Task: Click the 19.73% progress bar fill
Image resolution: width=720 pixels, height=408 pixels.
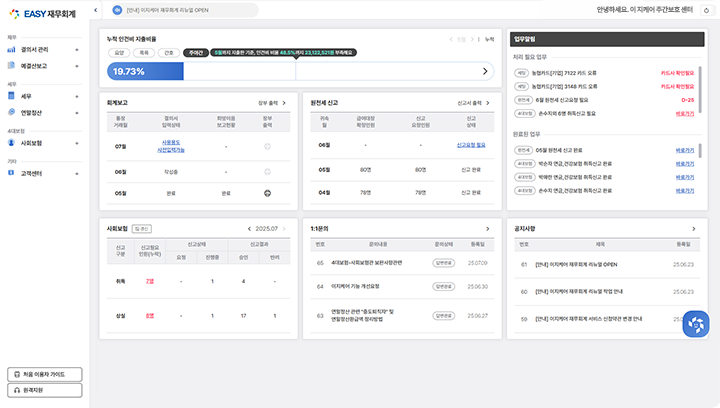Action: (x=145, y=71)
